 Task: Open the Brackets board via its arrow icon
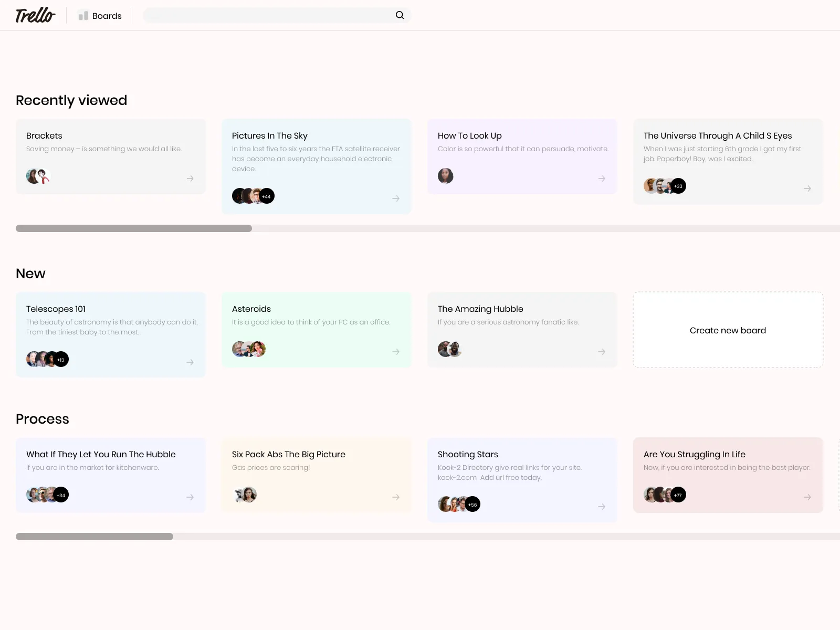(190, 179)
